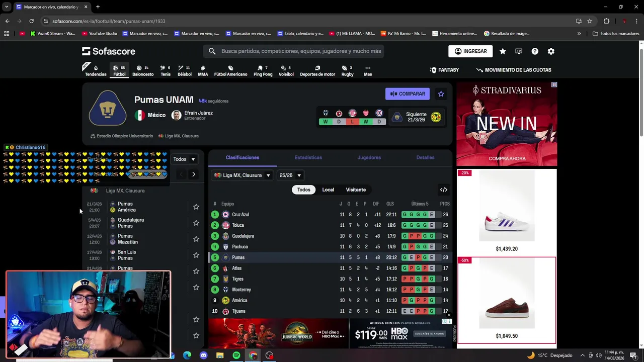Viewport: 644px width, 362px height.
Task: Favorite the Pumas vs Mazatlán match
Action: coord(196,239)
